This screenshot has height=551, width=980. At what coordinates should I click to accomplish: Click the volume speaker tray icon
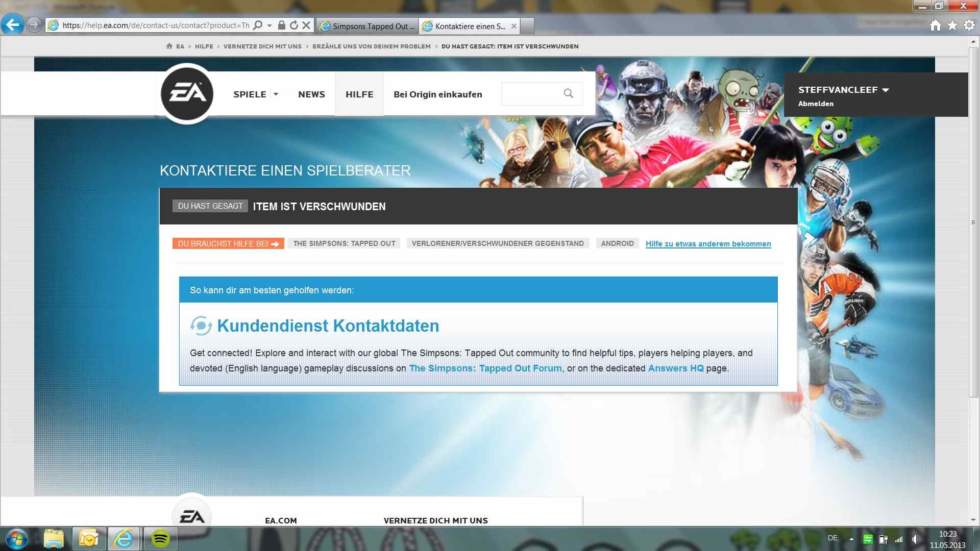915,539
